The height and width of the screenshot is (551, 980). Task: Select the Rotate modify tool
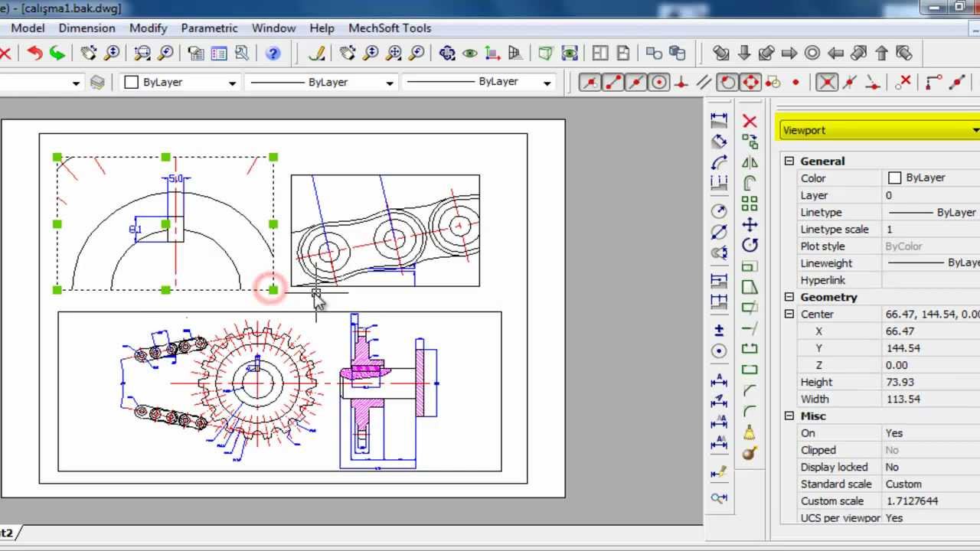pyautogui.click(x=750, y=246)
